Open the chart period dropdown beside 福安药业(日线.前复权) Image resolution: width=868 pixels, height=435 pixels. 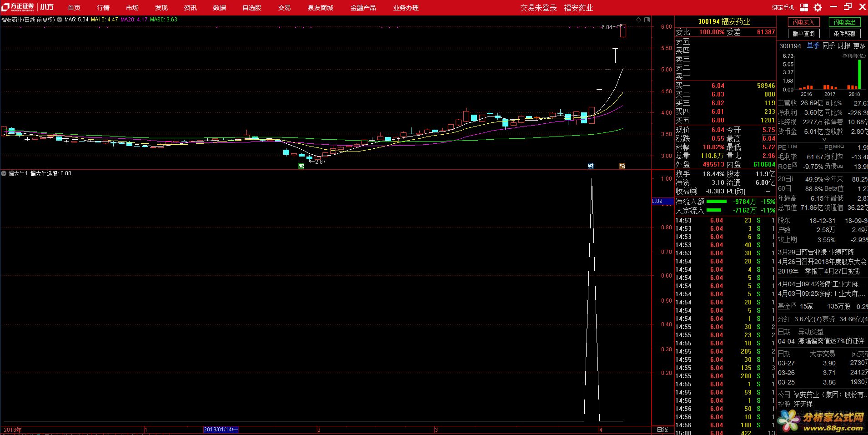tap(59, 20)
